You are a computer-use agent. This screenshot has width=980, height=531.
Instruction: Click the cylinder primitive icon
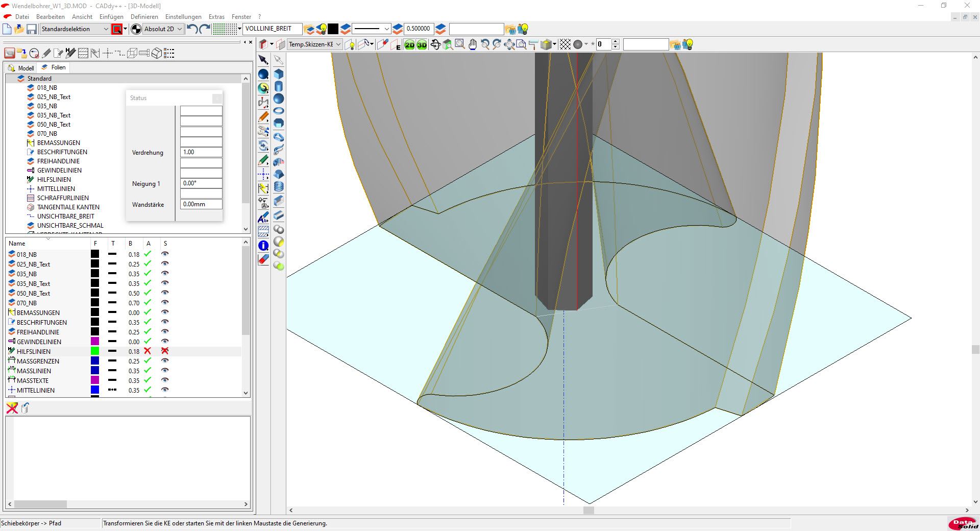coord(279,86)
